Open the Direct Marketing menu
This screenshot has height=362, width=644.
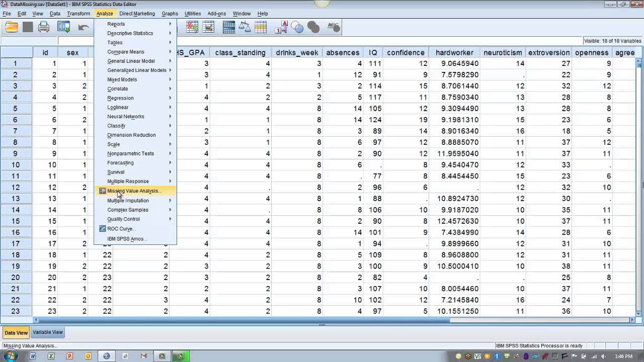[x=137, y=14]
